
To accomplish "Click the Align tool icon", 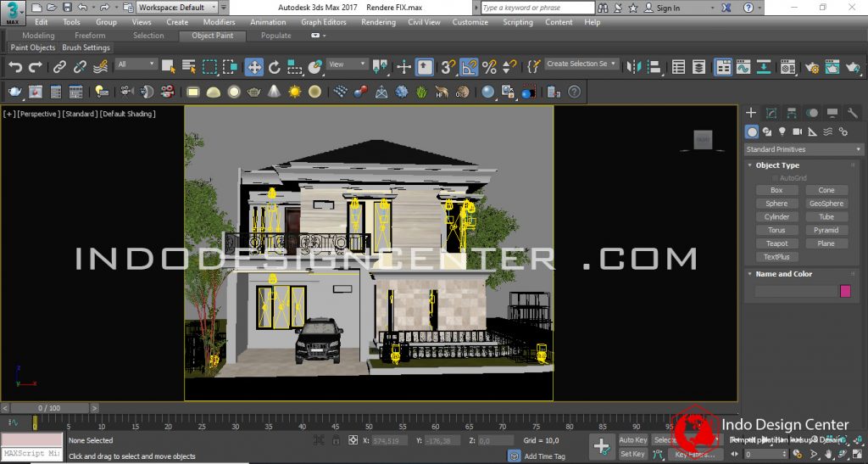I will (654, 67).
